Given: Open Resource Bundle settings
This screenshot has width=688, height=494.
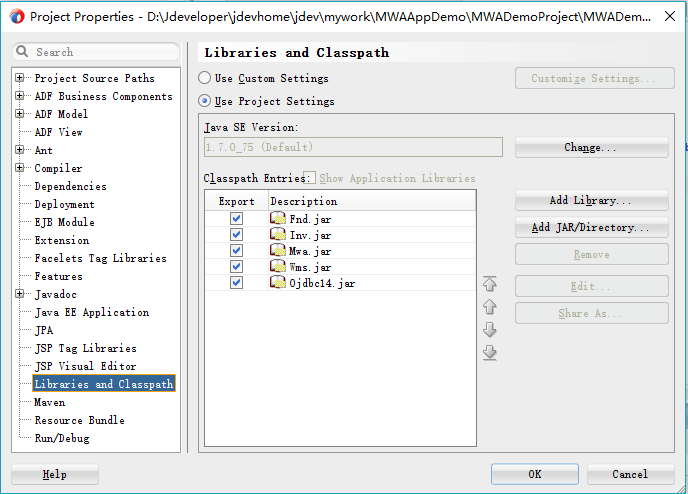Looking at the screenshot, I should pos(79,420).
